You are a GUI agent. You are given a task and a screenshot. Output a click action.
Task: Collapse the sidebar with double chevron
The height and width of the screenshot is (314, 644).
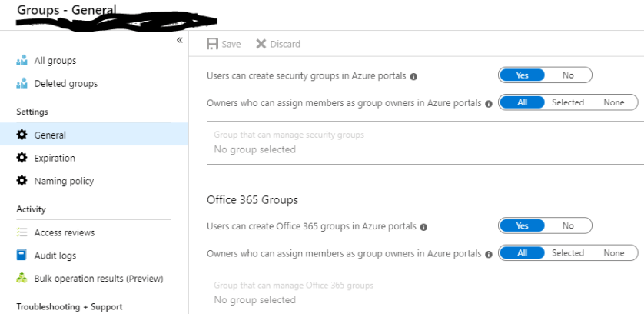(180, 40)
